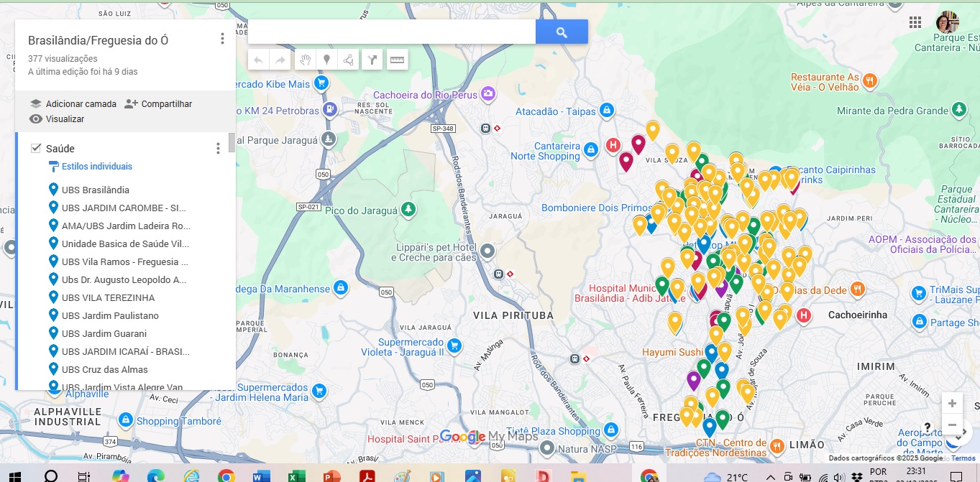Zoom in with the plus button
Image resolution: width=980 pixels, height=482 pixels.
pos(952,403)
